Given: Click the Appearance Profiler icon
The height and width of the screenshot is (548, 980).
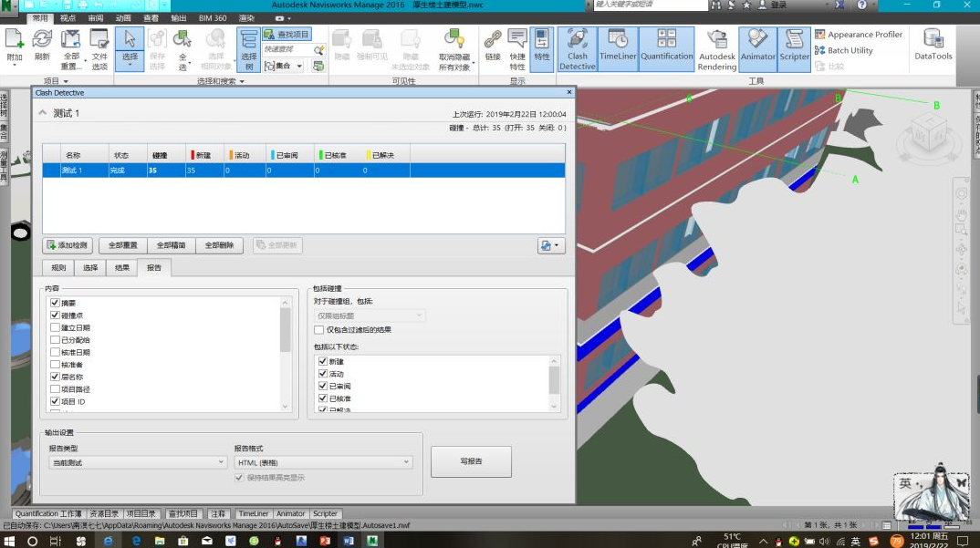Looking at the screenshot, I should point(820,35).
